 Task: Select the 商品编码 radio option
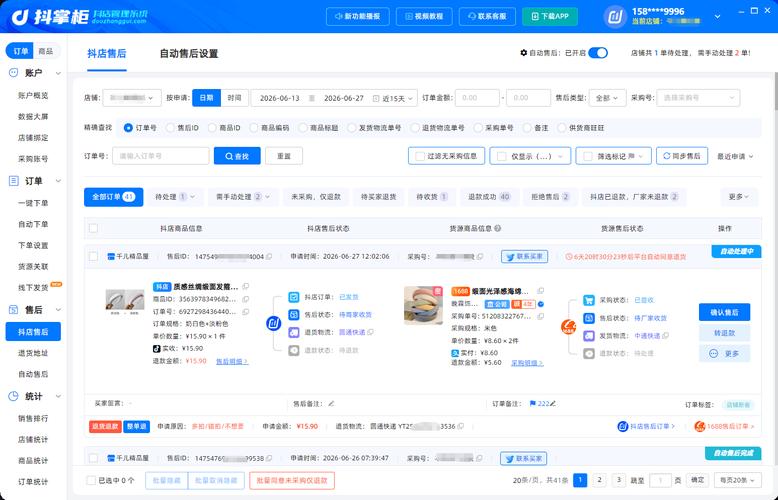tap(254, 128)
